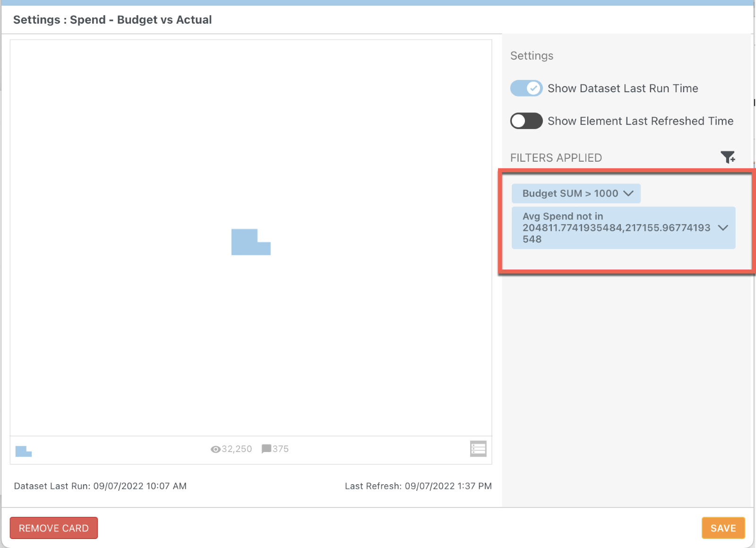Viewport: 756px width, 548px height.
Task: Click the mini bar chart icon bottom left
Action: tap(23, 451)
